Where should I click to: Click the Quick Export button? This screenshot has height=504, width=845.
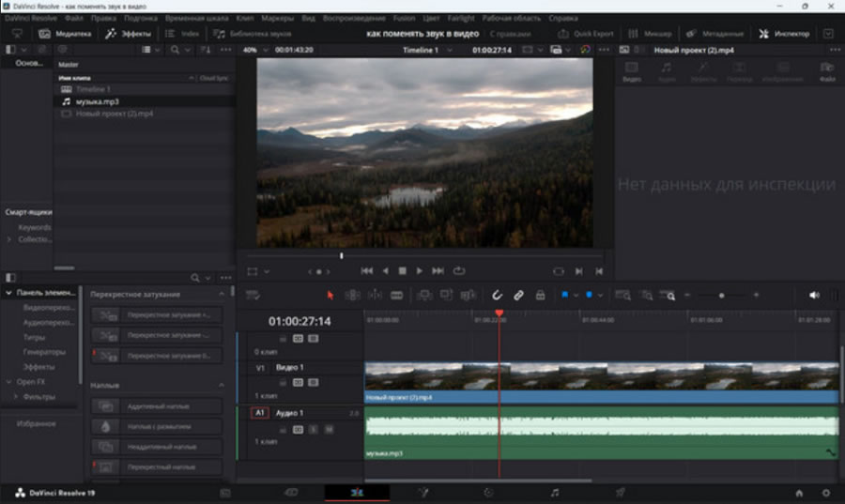[x=586, y=34]
